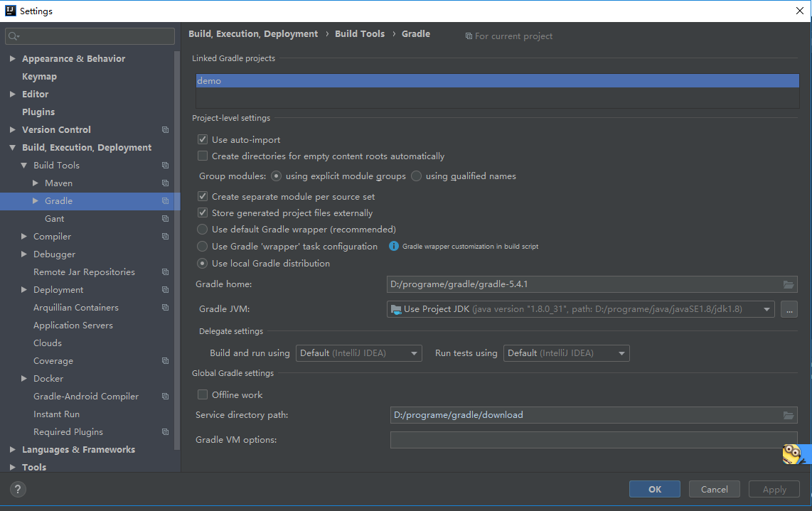Close the Settings dialog
Viewport: 812px width, 511px height.
(x=800, y=11)
